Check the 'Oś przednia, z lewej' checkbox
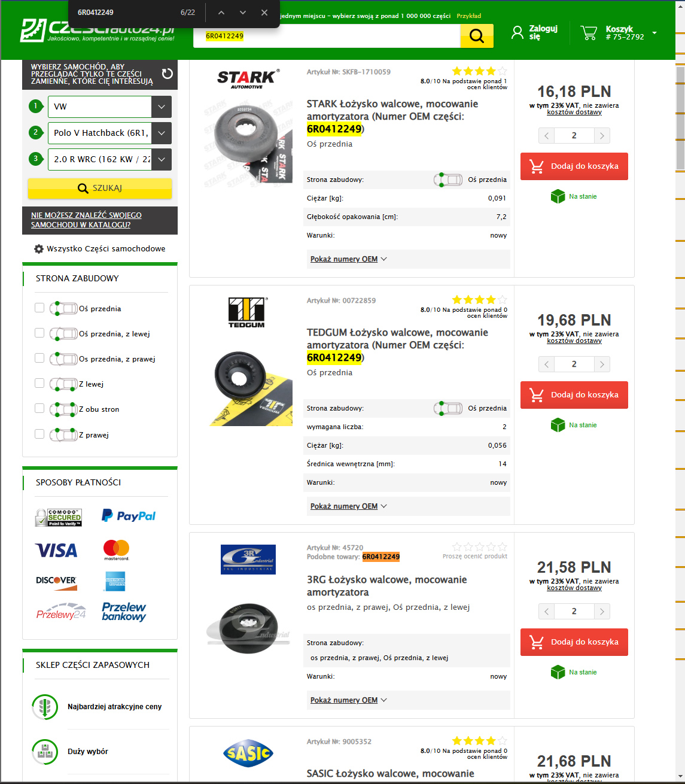The image size is (685, 784). pos(39,333)
